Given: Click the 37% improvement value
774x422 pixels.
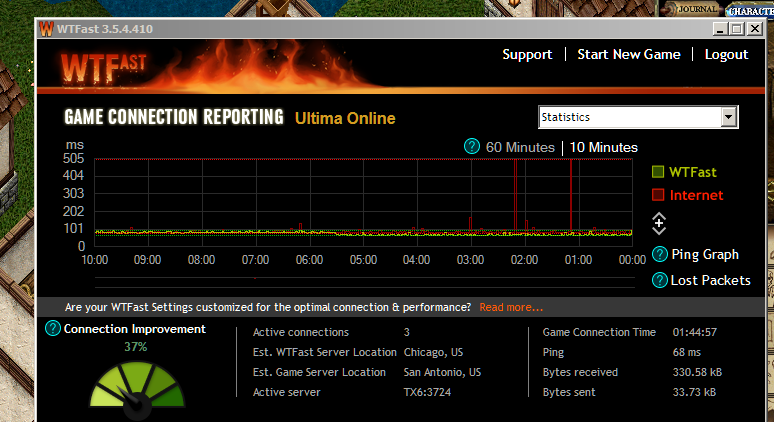Looking at the screenshot, I should pyautogui.click(x=136, y=347).
